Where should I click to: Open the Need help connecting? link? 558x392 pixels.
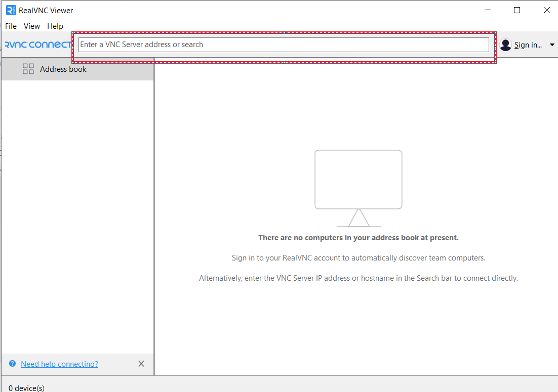click(x=59, y=364)
